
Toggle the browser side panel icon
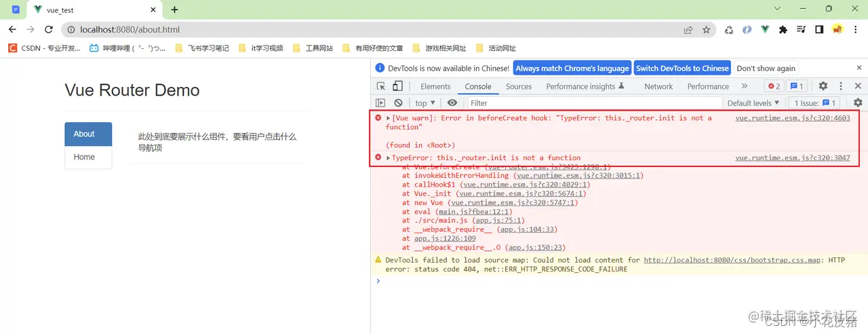pyautogui.click(x=819, y=30)
